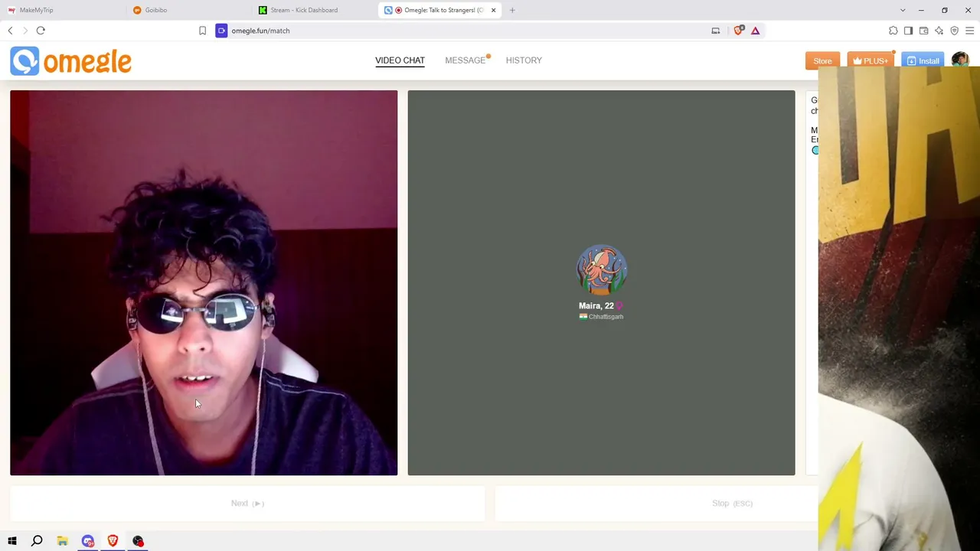Bookmark this page with the bookmark icon
Viewport: 980px width, 551px height.
point(202,31)
